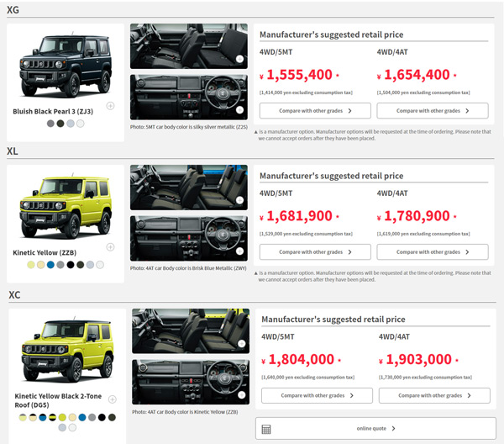This screenshot has width=504, height=444.
Task: Select the white color swatch for XG
Action: click(81, 124)
